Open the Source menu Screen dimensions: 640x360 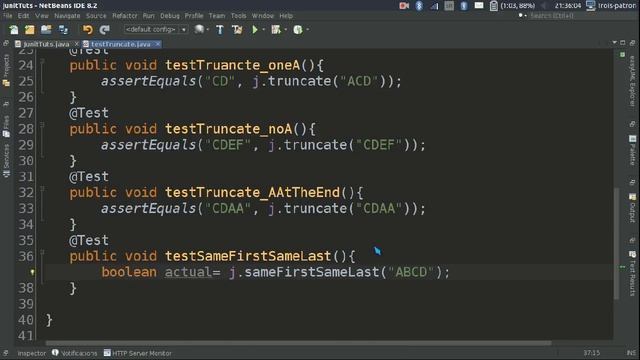96,16
